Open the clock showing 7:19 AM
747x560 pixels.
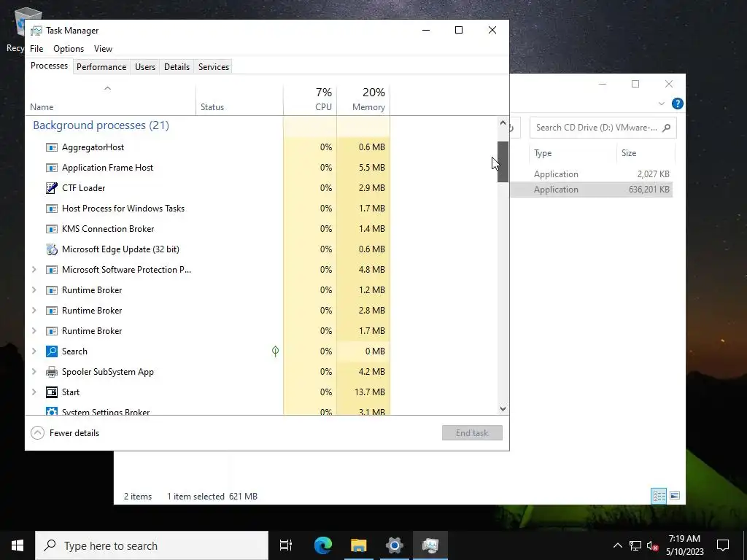click(x=684, y=545)
